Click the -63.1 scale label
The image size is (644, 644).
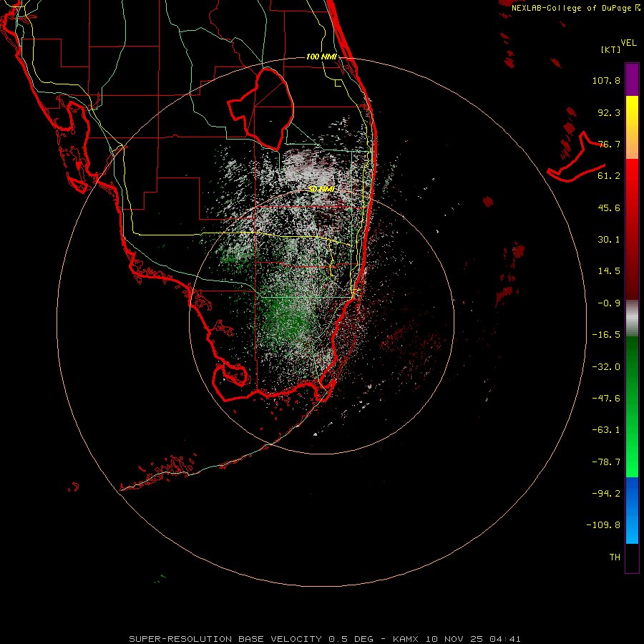point(606,430)
